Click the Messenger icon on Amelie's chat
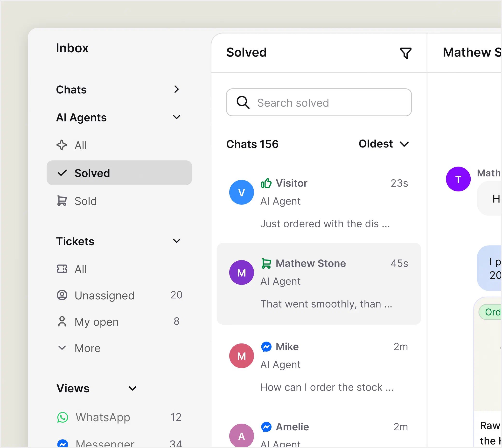This screenshot has height=448, width=502. [266, 427]
